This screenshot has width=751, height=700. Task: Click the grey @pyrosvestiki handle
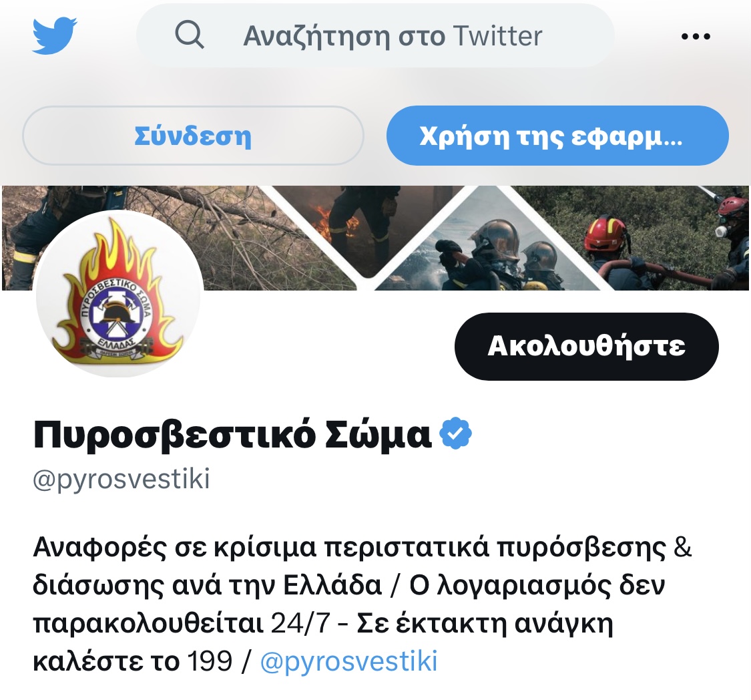pyautogui.click(x=121, y=479)
